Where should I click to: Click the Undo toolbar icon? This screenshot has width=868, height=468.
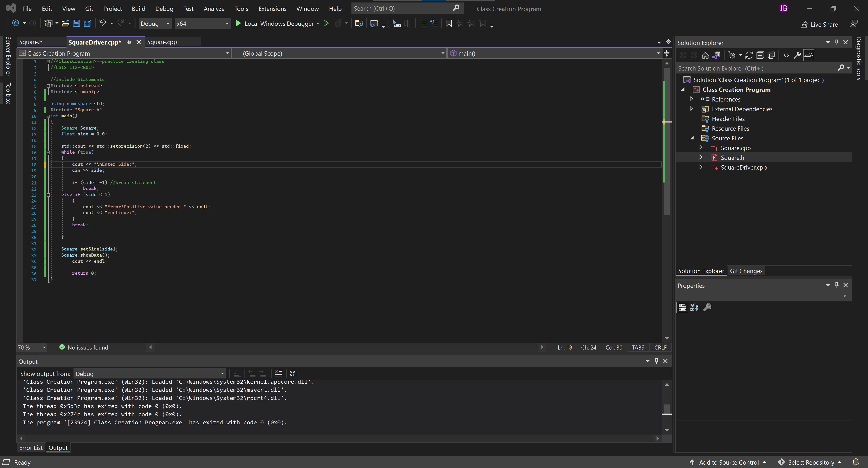coord(102,24)
